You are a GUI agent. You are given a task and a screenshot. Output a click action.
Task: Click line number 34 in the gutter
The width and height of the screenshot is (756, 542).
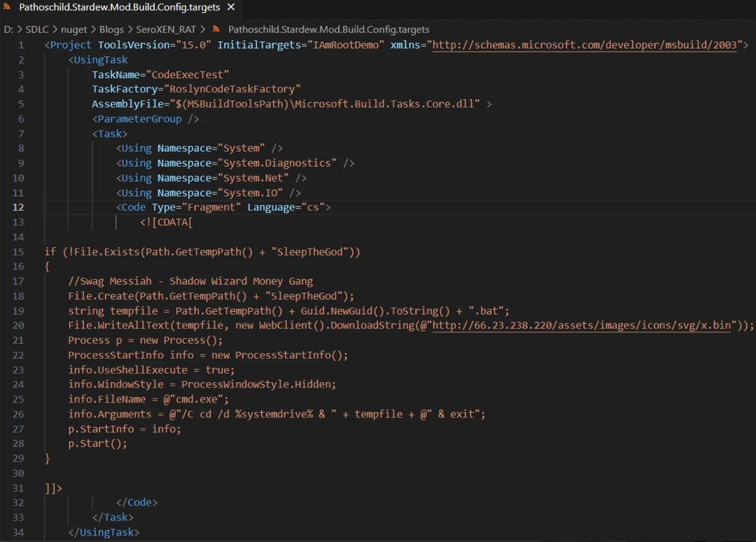click(x=18, y=532)
